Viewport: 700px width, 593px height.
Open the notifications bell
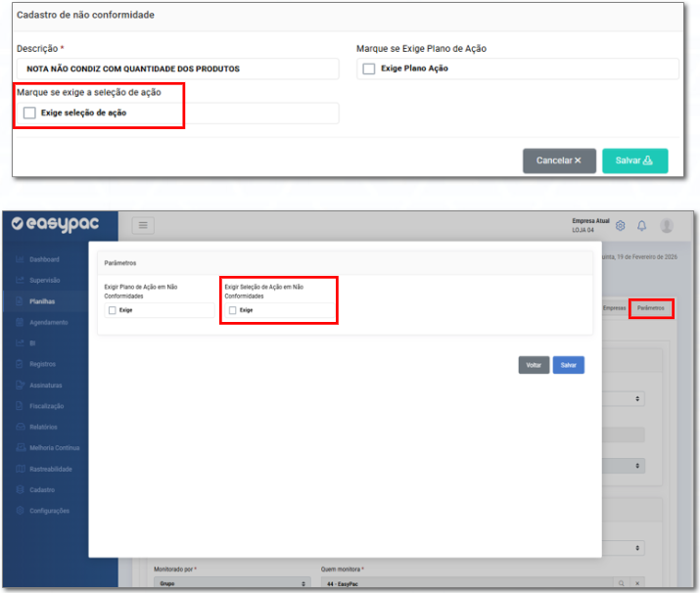[642, 225]
